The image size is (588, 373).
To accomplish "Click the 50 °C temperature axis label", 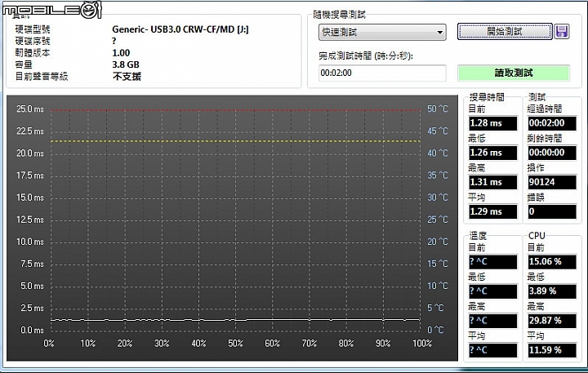I will [438, 109].
